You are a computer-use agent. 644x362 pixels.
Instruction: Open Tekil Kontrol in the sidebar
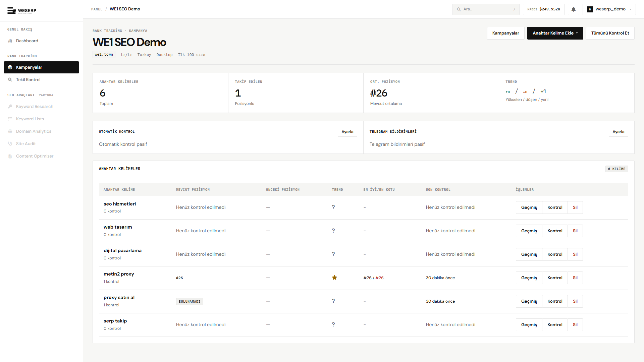pos(41,80)
